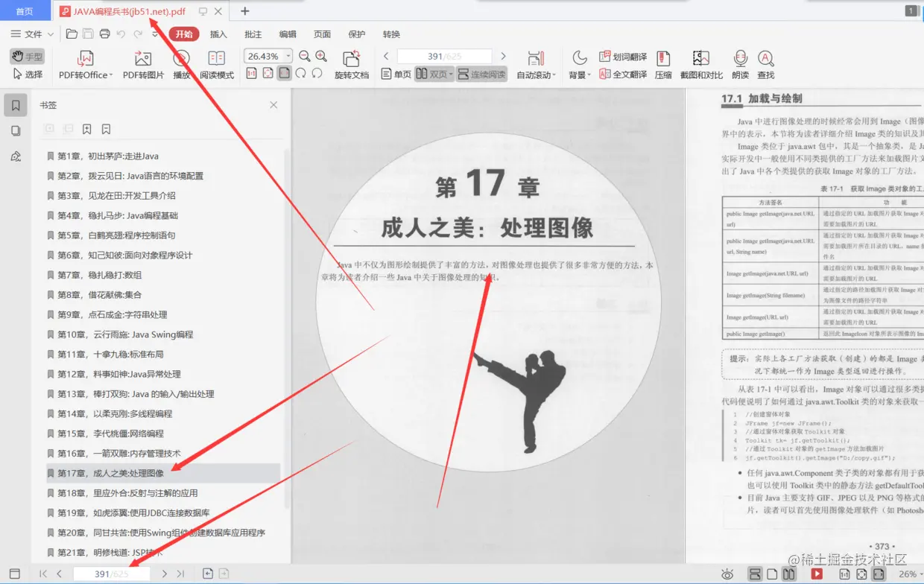924x584 pixels.
Task: Enter 阅读模式 reading mode
Action: click(217, 65)
